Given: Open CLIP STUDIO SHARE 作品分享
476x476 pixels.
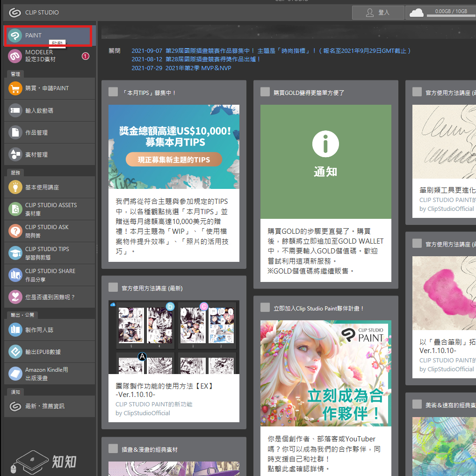Looking at the screenshot, I should point(50,275).
